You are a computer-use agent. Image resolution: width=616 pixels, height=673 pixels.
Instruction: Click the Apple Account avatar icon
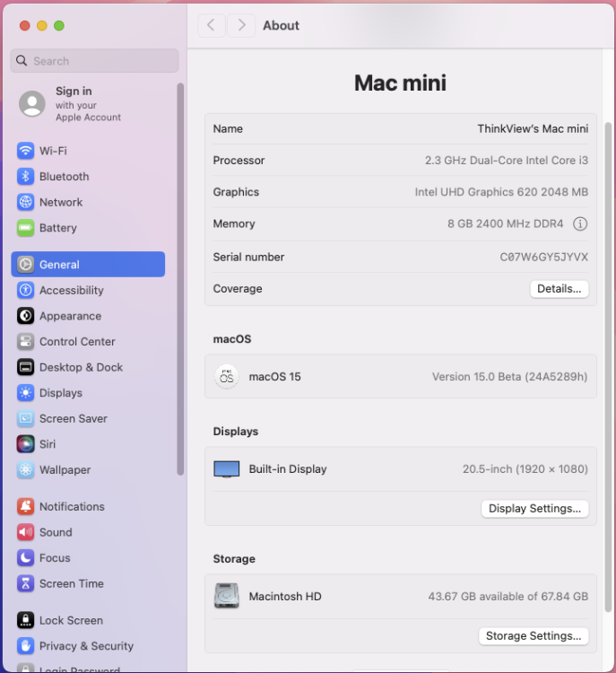tap(31, 104)
